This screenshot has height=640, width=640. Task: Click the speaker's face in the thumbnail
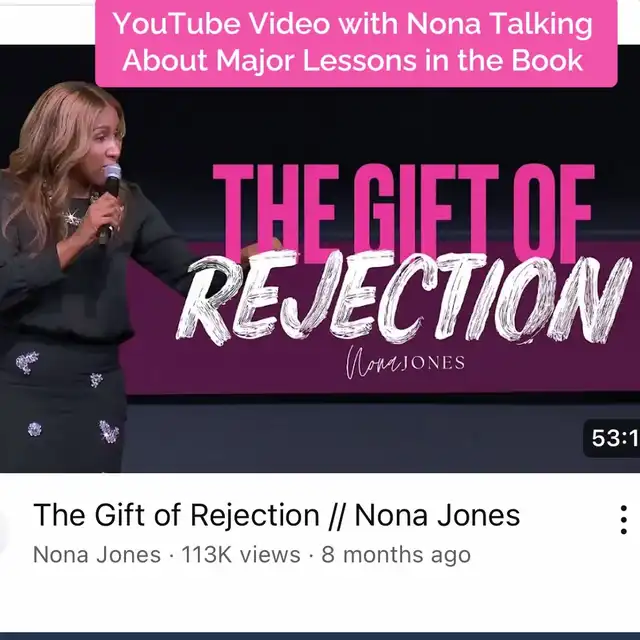pyautogui.click(x=105, y=144)
